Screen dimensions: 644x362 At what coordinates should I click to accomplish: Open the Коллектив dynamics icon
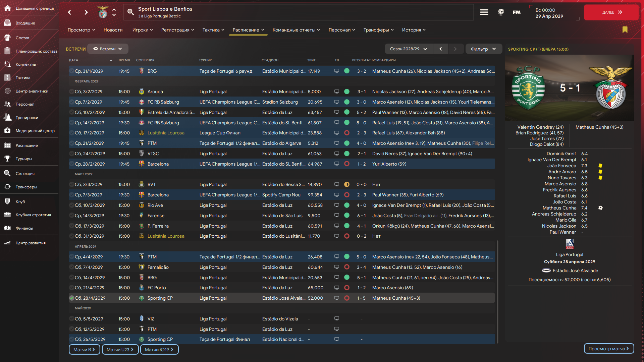pos(7,64)
